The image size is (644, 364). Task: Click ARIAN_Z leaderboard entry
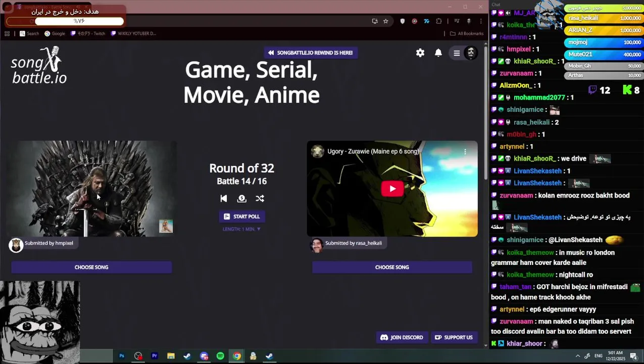coord(604,30)
